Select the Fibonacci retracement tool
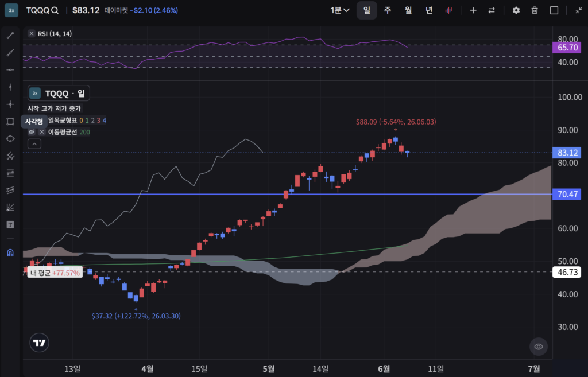The height and width of the screenshot is (377, 588). point(10,173)
